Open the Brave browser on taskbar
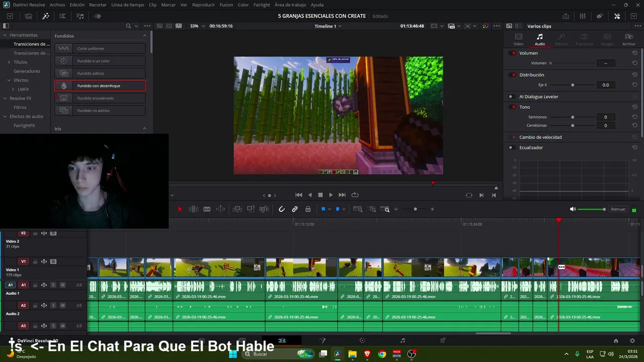Viewport: 644px width, 362px height. click(367, 354)
